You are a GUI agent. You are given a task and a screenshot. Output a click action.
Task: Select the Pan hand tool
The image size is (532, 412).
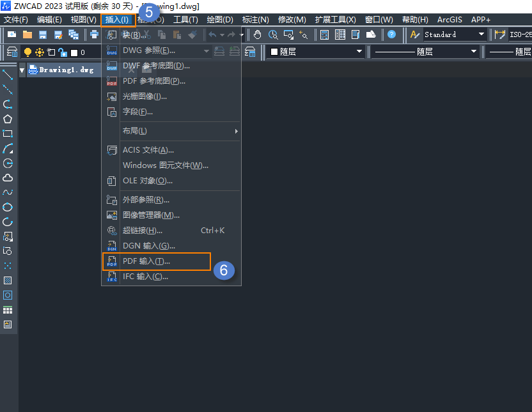(258, 34)
